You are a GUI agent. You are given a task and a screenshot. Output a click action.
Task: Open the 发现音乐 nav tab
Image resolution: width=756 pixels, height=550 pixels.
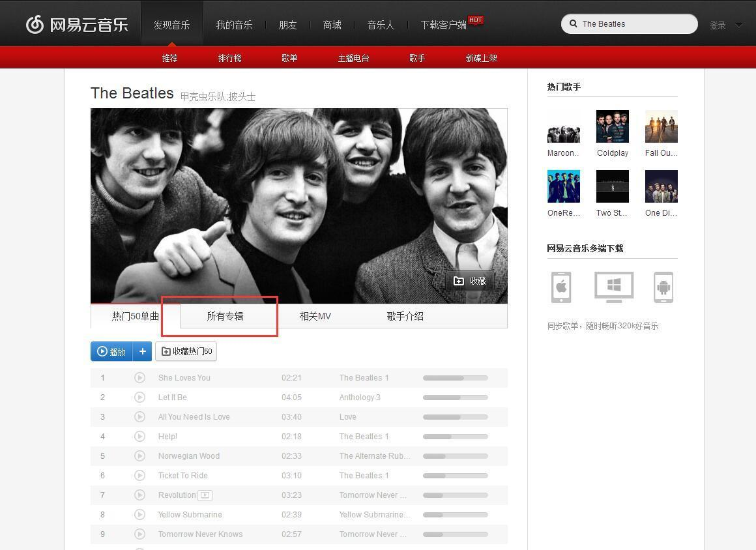click(x=171, y=25)
